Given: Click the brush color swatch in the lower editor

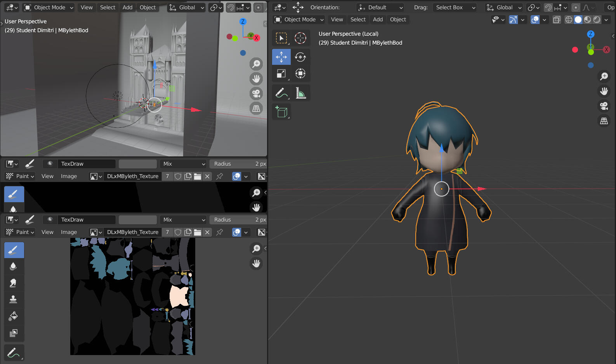Looking at the screenshot, I should [137, 220].
